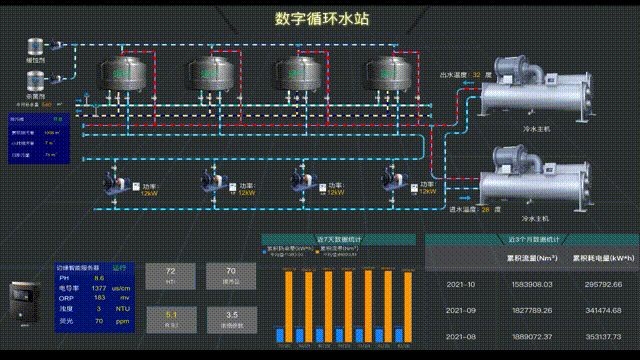Select the dosing pump beside the lower tank
This screenshot has width=640, height=360.
pos(56,78)
